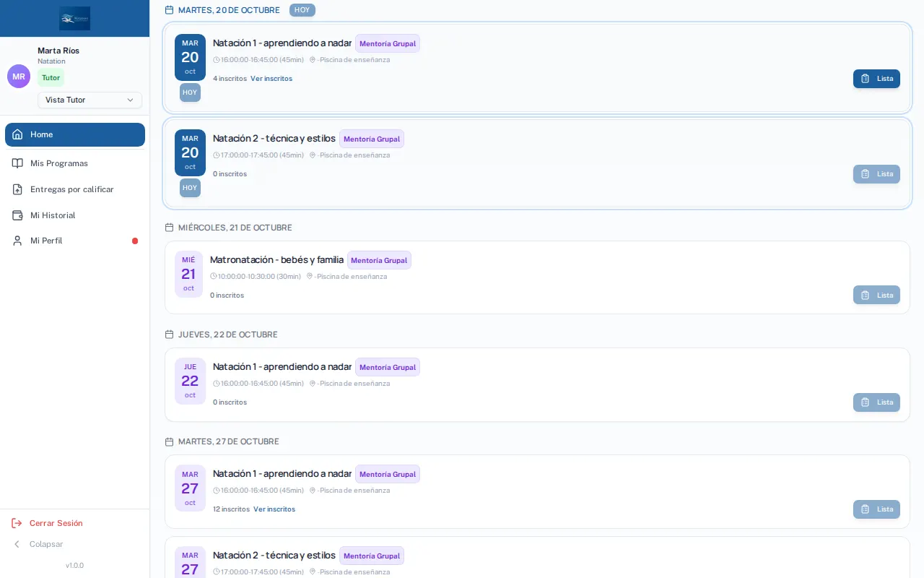Screen dimensions: 924x578
Task: Open the Vista Tutor dropdown
Action: coord(90,100)
